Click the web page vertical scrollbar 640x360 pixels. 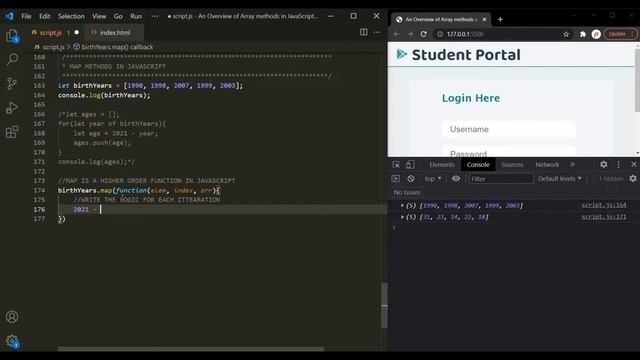637,80
